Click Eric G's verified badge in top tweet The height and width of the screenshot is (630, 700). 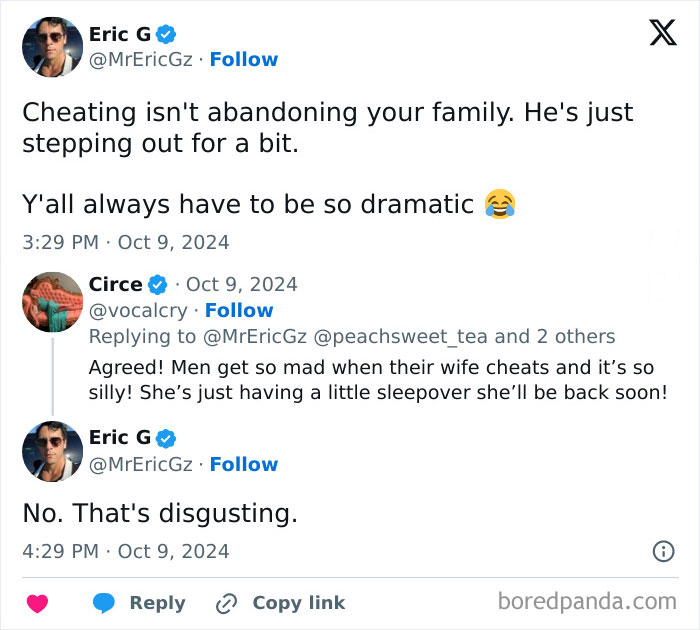pyautogui.click(x=167, y=33)
